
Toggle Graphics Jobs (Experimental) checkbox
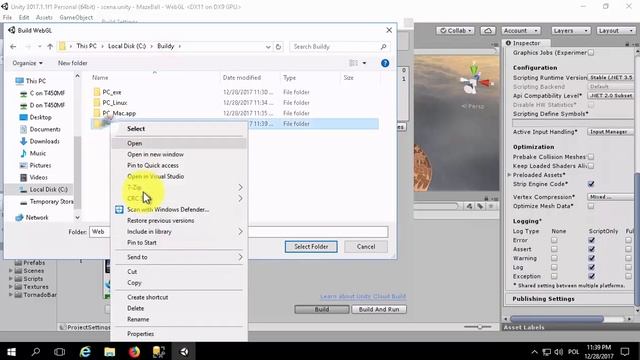point(591,53)
